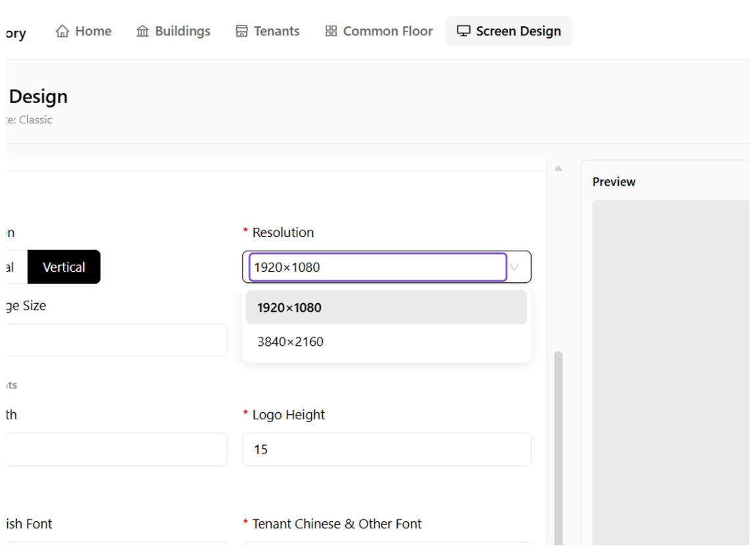Select the Vertical orientation option
Viewport: 756px width, 552px height.
(x=64, y=267)
